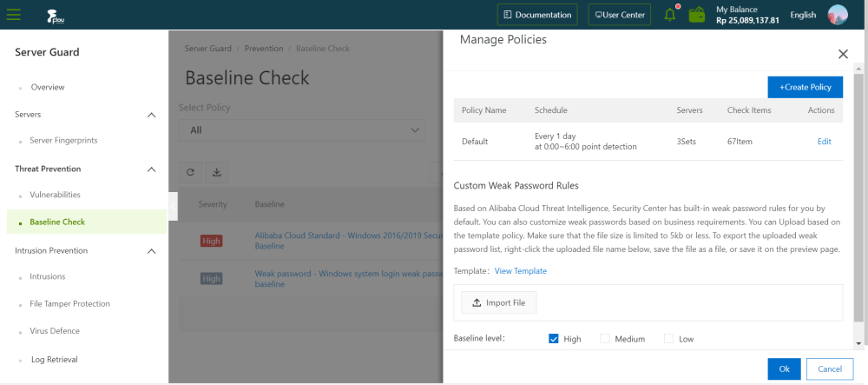Click the red High severity badge

click(212, 241)
